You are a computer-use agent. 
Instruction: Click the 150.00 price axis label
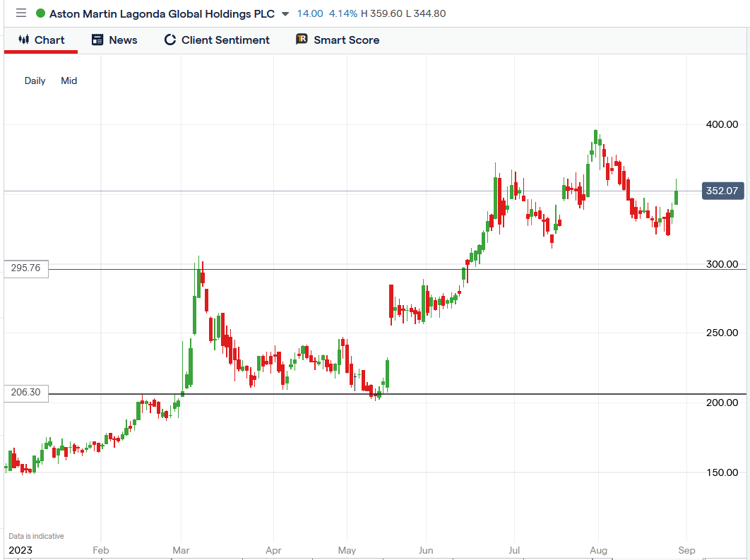pos(722,472)
